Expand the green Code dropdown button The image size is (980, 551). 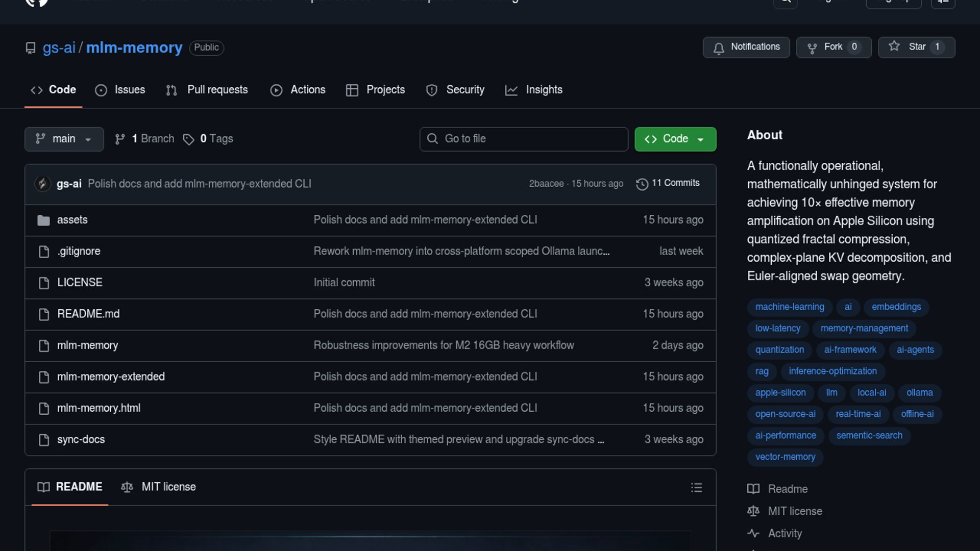tap(675, 139)
